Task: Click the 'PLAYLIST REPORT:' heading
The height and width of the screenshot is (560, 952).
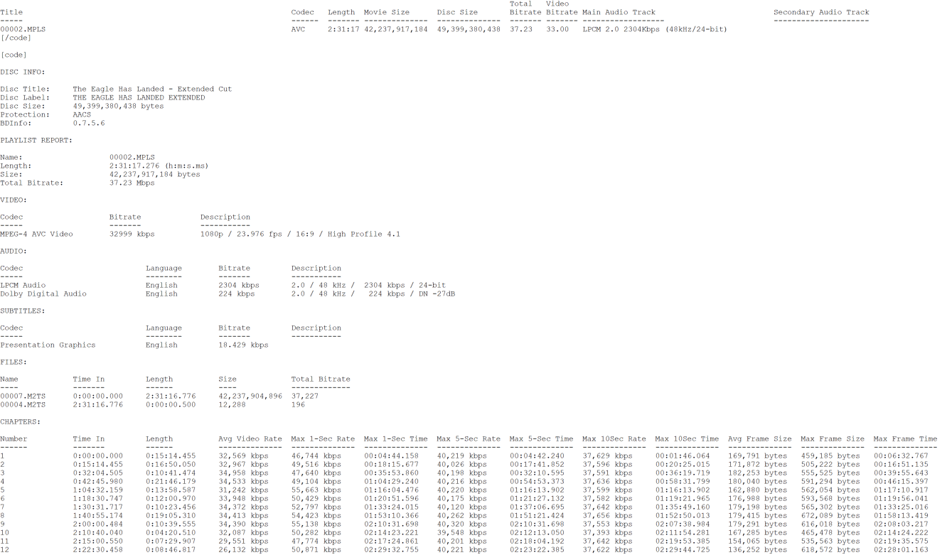Action: pyautogui.click(x=36, y=140)
